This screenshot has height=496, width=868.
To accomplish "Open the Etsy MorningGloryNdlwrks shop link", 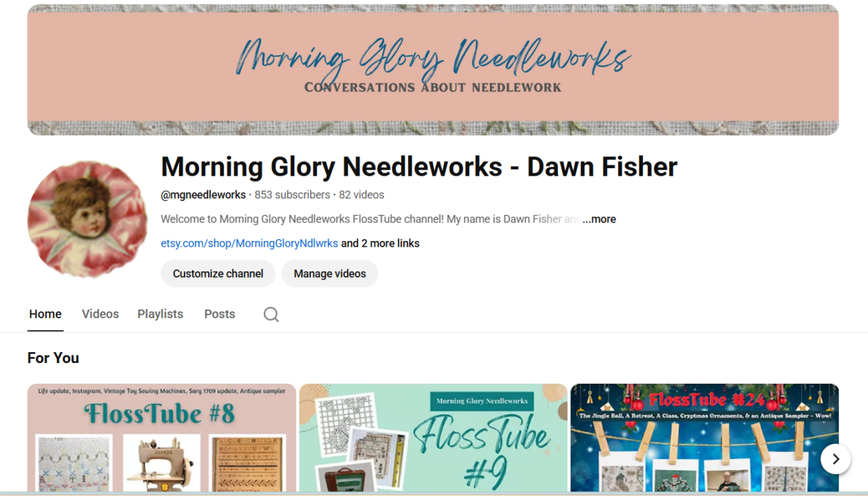I will pyautogui.click(x=249, y=243).
